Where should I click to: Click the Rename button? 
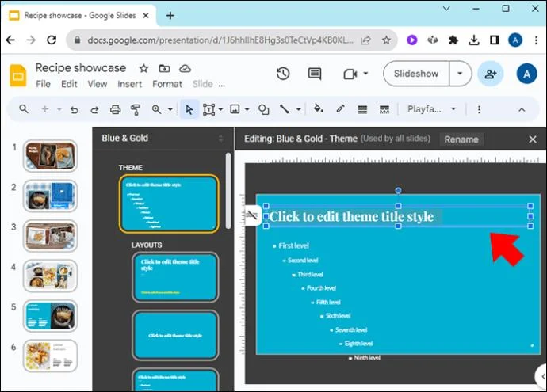point(461,139)
